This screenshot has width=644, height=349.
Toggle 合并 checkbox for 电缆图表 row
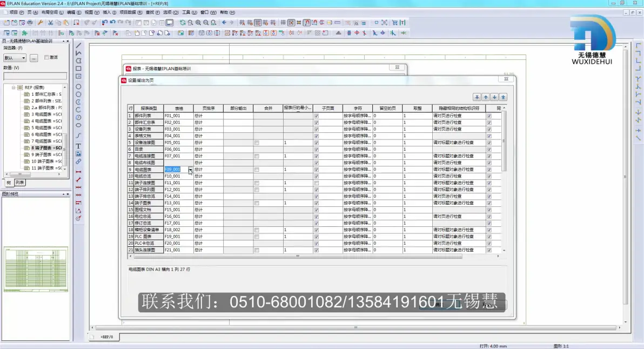click(x=257, y=170)
